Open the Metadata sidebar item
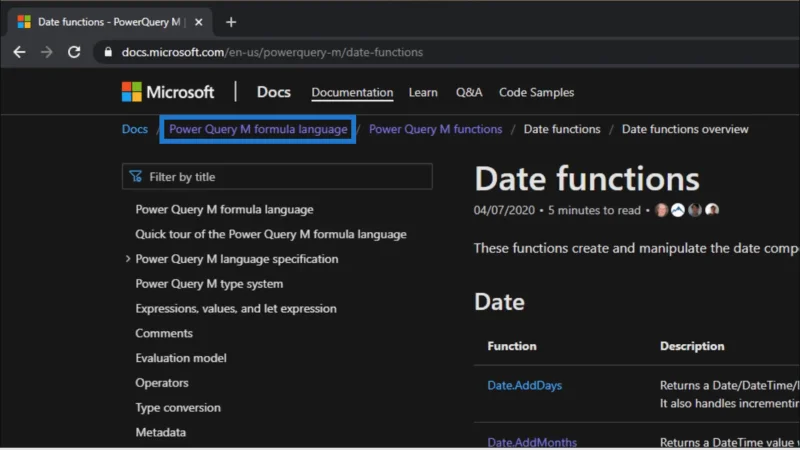 point(160,432)
